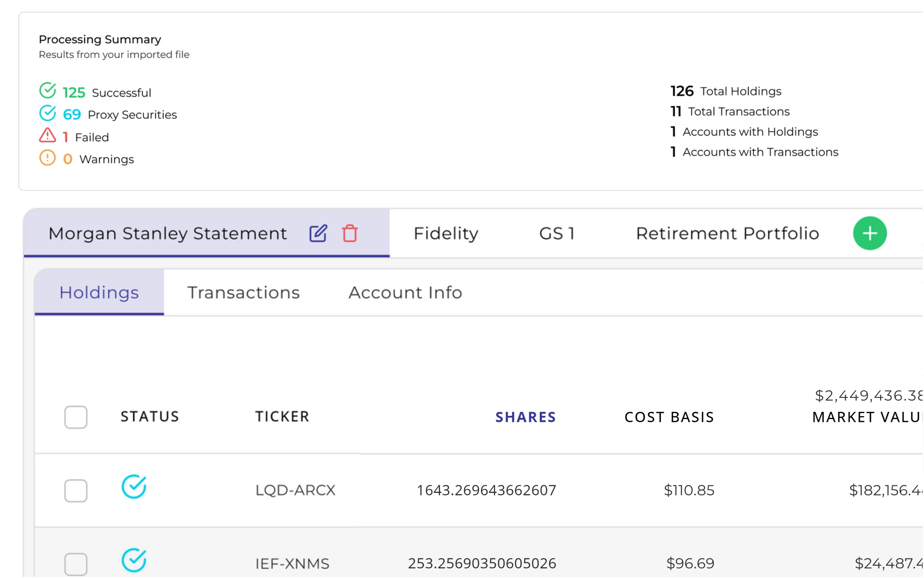Screen dimensions: 924x578
Task: Open the Retirement Portfolio tab
Action: tap(727, 233)
